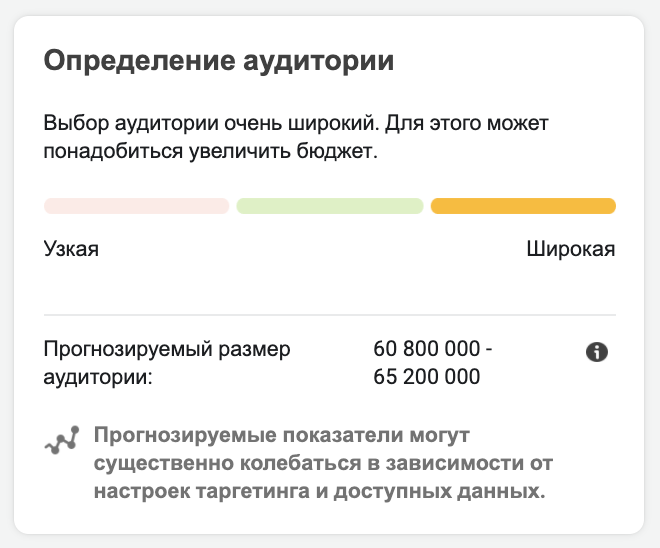Click the '65 200 000' upper bound value
The height and width of the screenshot is (548, 660).
[426, 376]
